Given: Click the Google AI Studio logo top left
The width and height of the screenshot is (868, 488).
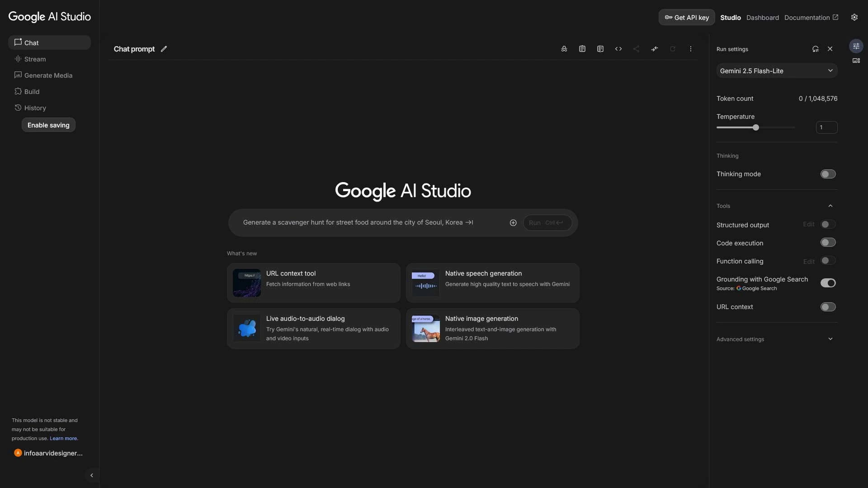Looking at the screenshot, I should [x=50, y=17].
